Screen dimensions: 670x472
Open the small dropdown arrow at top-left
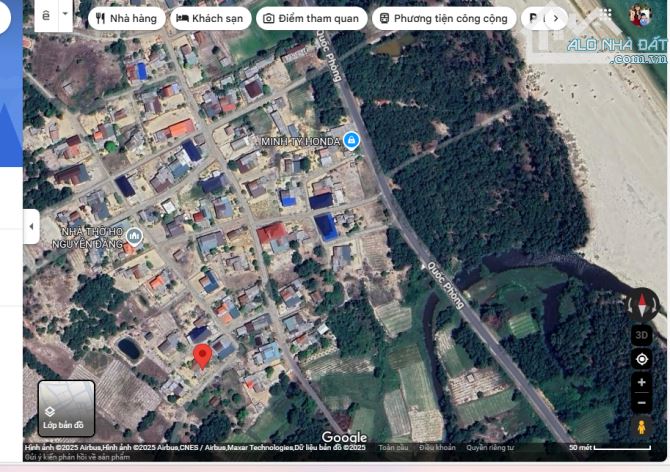(x=66, y=15)
